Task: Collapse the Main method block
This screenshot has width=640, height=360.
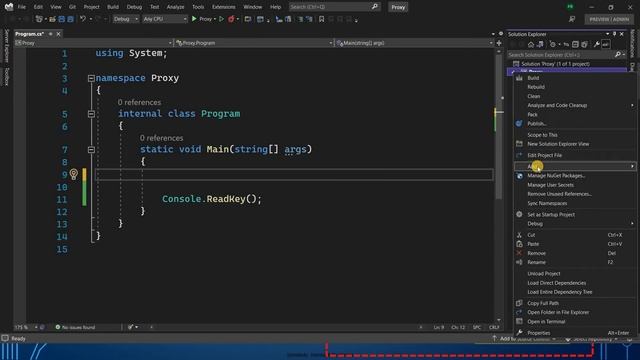Action: point(91,150)
